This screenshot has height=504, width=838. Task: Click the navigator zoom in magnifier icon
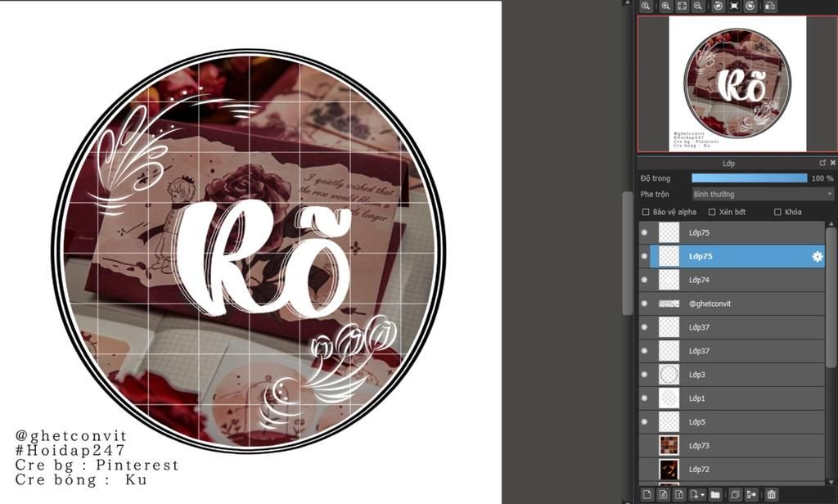(665, 6)
